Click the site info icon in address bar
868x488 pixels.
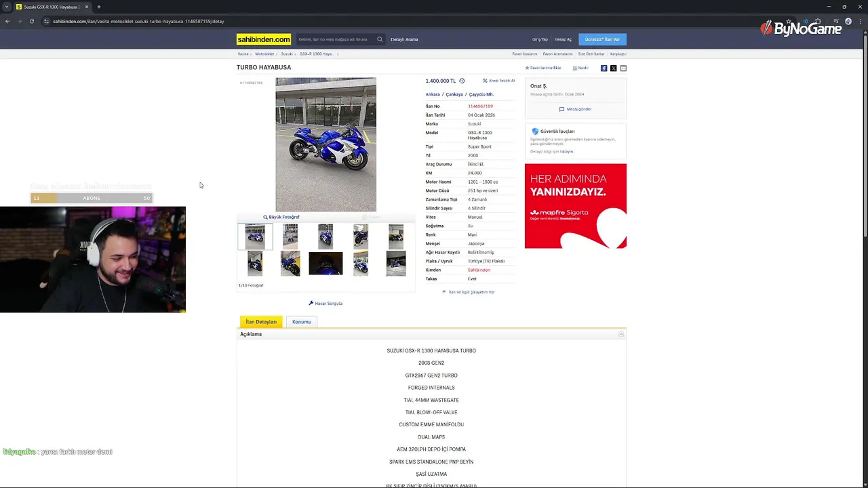pyautogui.click(x=46, y=21)
